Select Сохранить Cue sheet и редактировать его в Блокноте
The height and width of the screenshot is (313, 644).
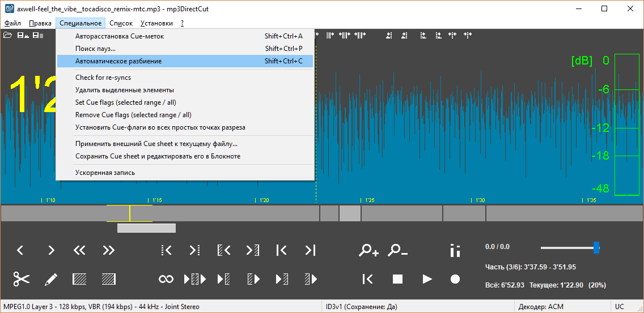(185, 156)
